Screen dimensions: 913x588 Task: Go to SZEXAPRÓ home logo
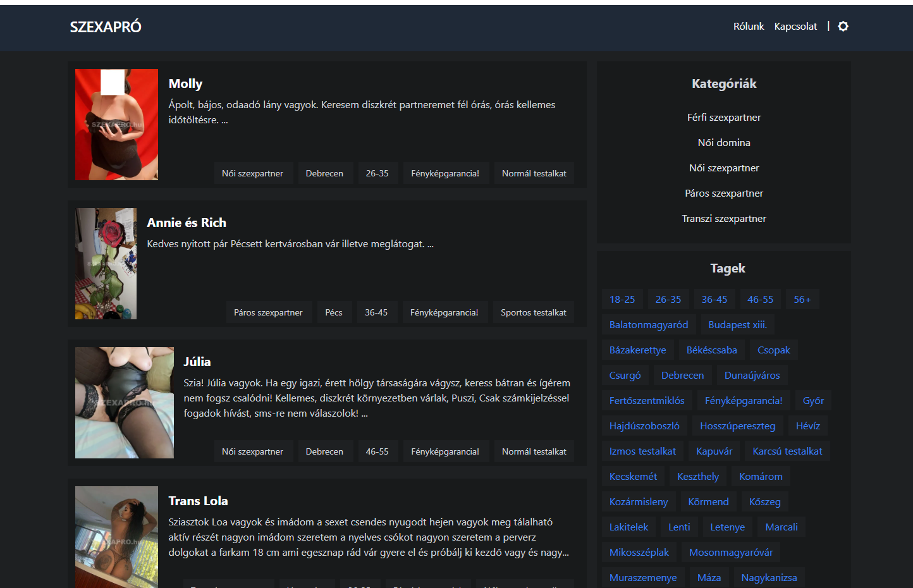point(106,27)
